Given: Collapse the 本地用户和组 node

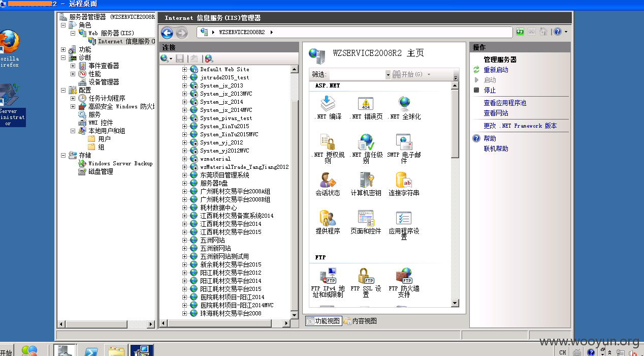Looking at the screenshot, I should pos(73,131).
